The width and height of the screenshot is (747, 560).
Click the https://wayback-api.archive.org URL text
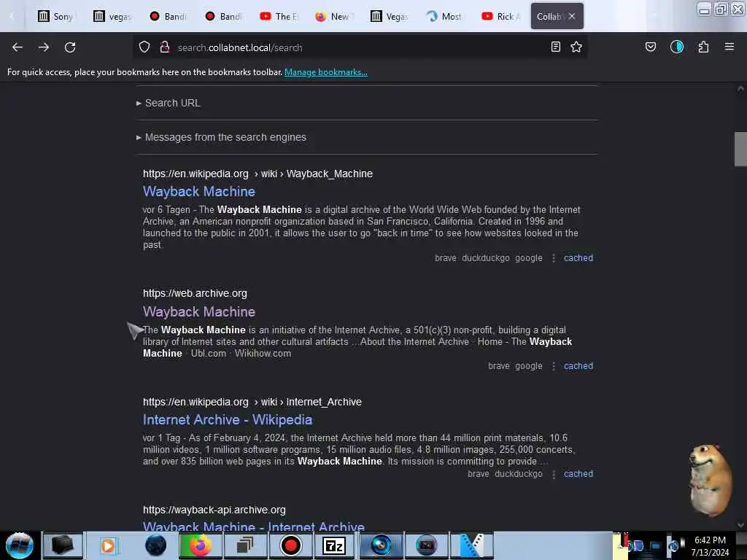pos(214,510)
